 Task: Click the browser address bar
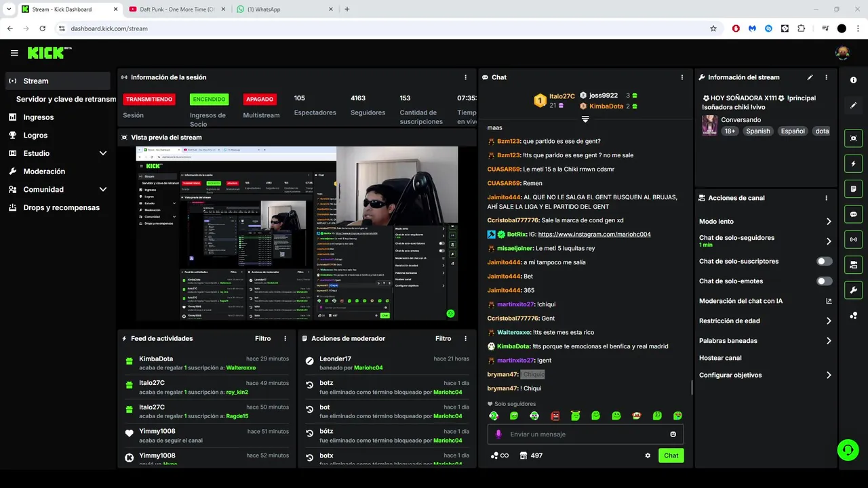pos(383,28)
